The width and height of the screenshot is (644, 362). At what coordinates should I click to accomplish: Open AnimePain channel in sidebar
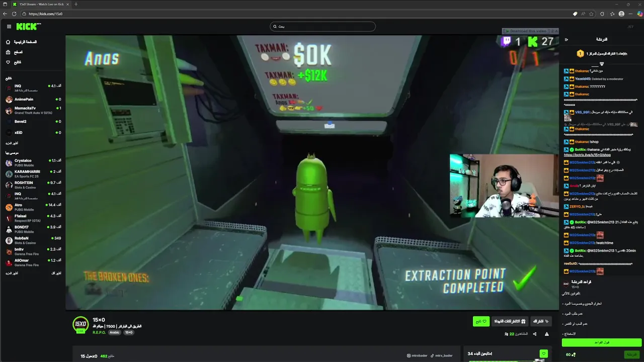click(x=33, y=100)
